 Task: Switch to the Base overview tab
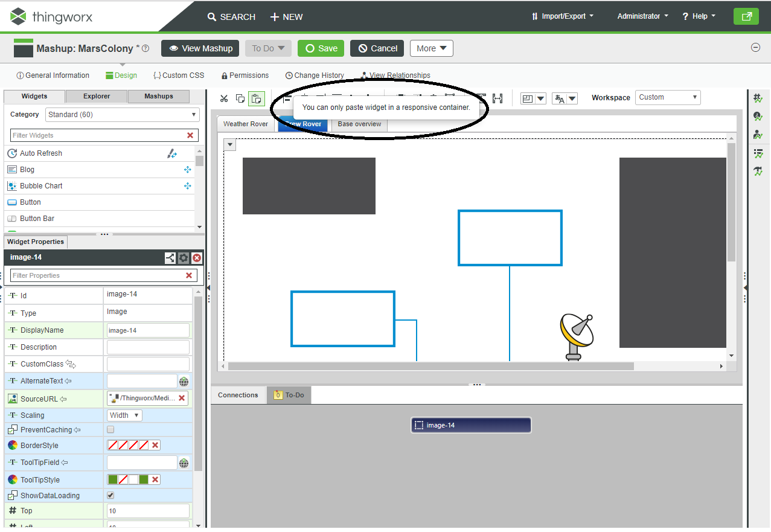coord(359,124)
